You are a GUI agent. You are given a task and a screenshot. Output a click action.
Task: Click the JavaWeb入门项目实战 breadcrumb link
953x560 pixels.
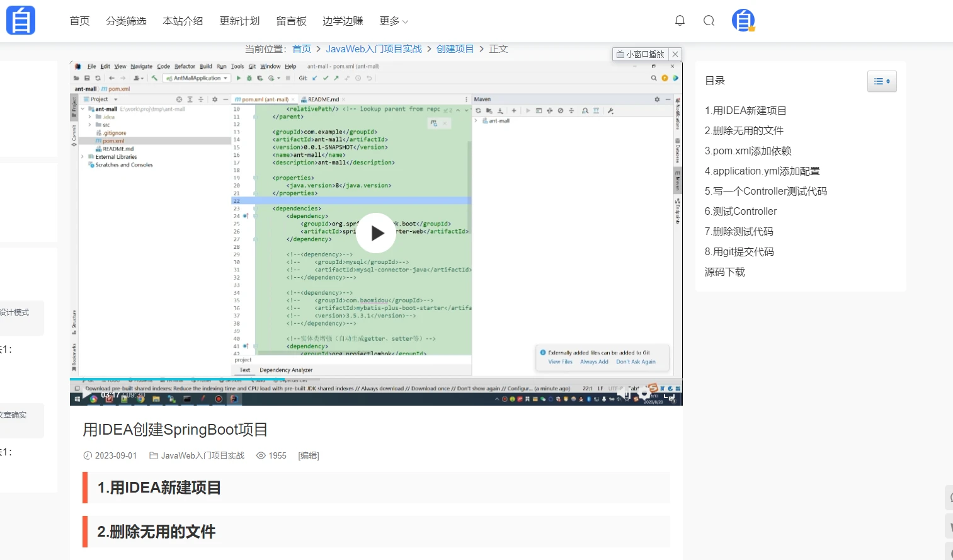click(374, 49)
